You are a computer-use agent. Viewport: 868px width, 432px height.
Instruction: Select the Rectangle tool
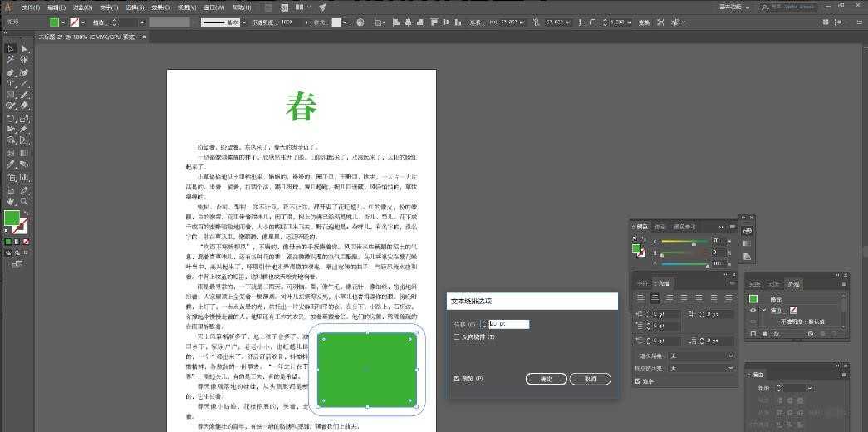click(10, 95)
